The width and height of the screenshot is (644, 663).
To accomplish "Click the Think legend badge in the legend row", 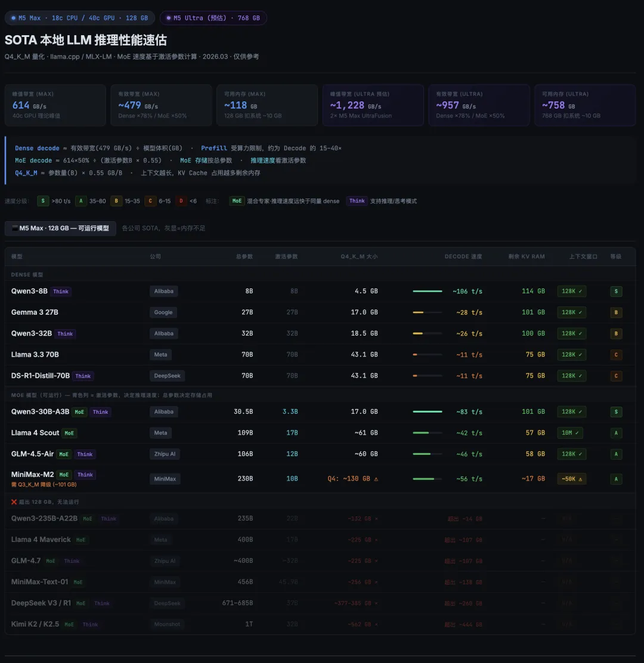I will coord(357,201).
